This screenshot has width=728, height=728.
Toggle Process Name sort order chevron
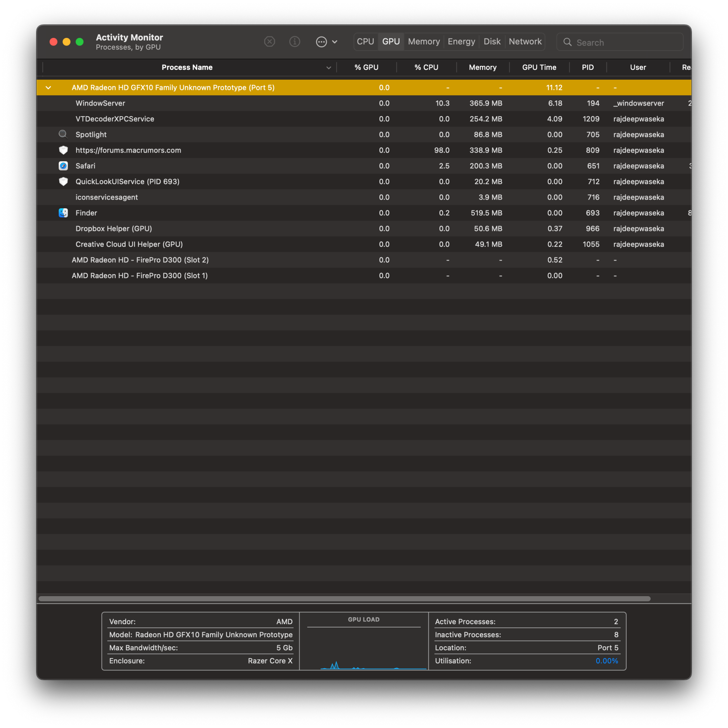coord(328,67)
